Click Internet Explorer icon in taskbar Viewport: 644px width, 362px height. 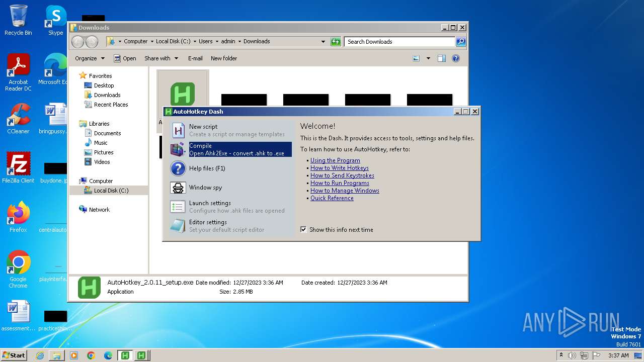[40, 355]
